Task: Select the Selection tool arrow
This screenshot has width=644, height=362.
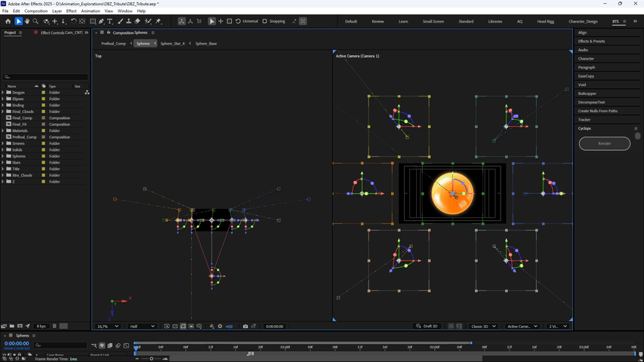Action: pyautogui.click(x=18, y=21)
